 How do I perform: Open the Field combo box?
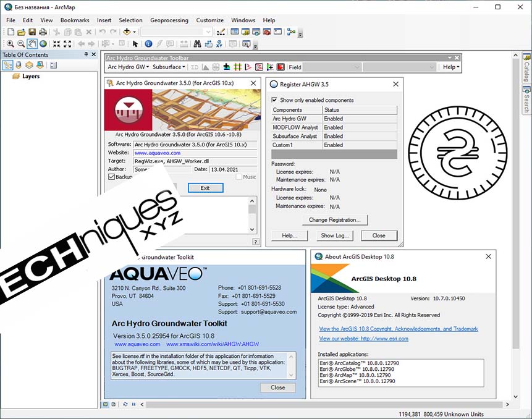[x=332, y=67]
